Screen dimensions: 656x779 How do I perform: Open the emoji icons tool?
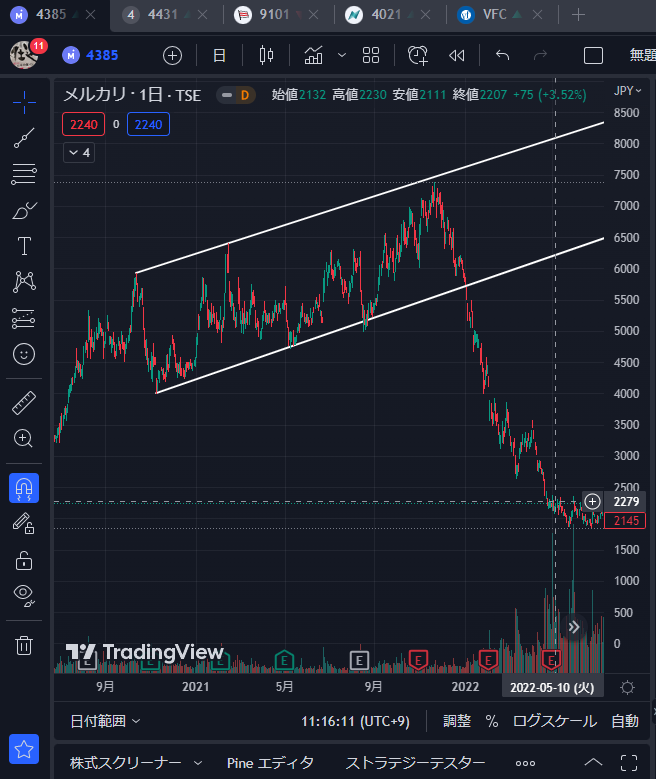coord(24,354)
